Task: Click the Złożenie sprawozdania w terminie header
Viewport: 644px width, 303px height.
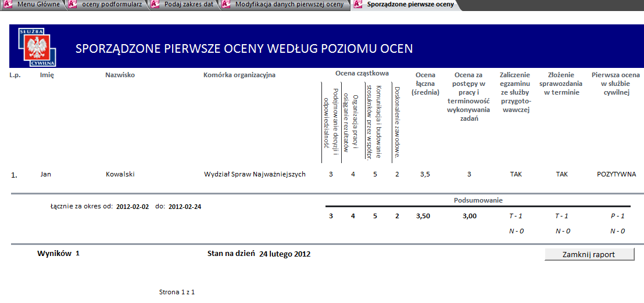Action: [x=561, y=84]
